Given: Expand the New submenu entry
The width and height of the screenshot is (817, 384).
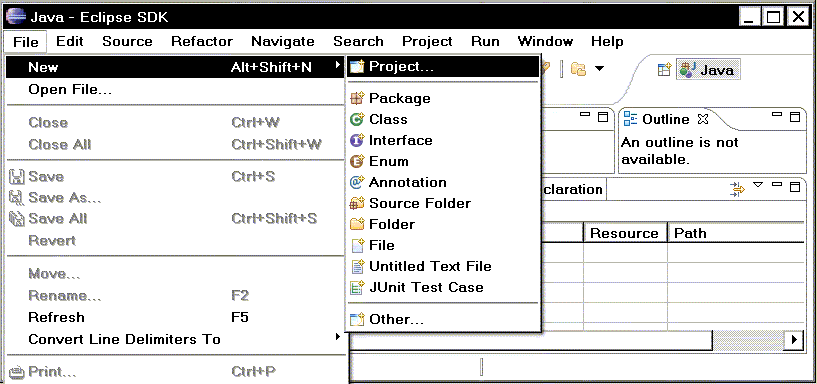Looking at the screenshot, I should point(176,67).
